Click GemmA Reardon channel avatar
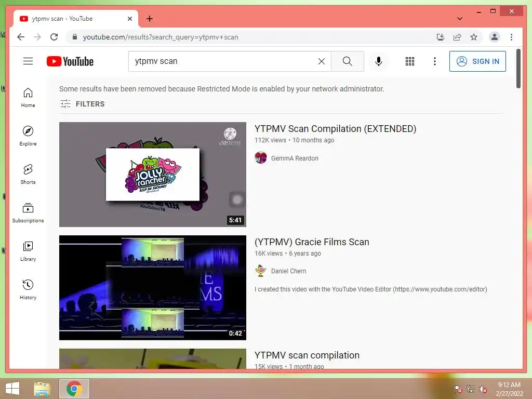The height and width of the screenshot is (399, 532). click(x=261, y=158)
